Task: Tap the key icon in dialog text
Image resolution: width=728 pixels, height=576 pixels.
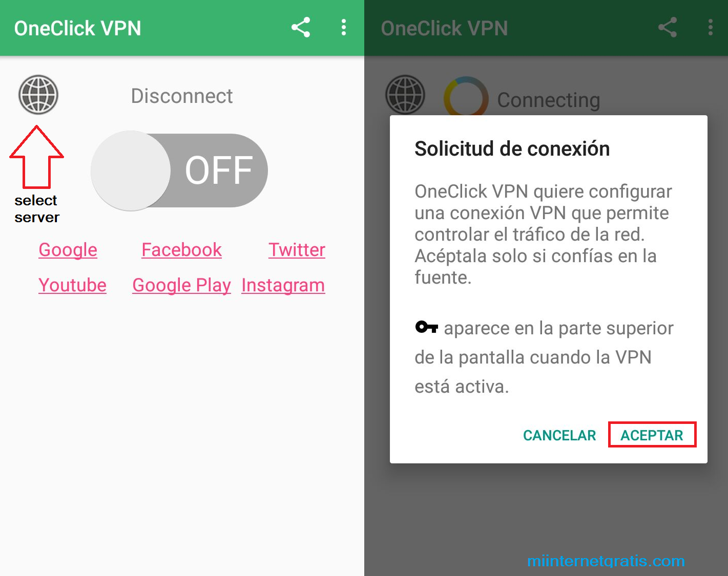Action: 426,327
